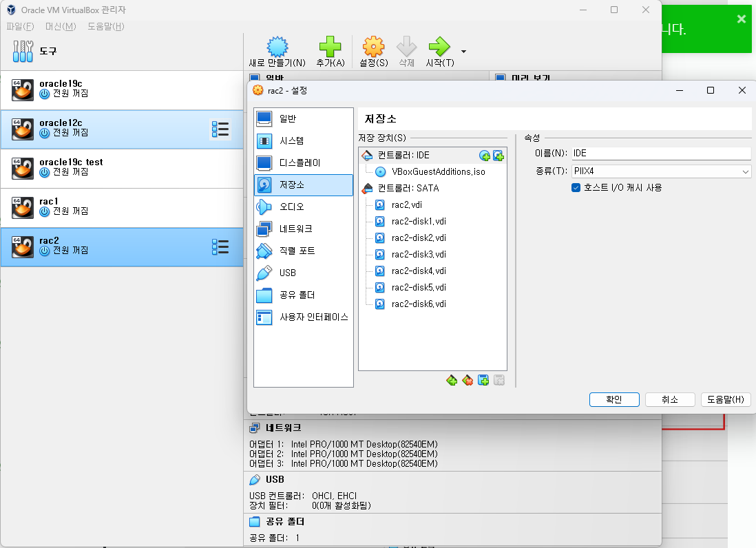756x548 pixels.
Task: Click the 확인 button
Action: tap(614, 399)
